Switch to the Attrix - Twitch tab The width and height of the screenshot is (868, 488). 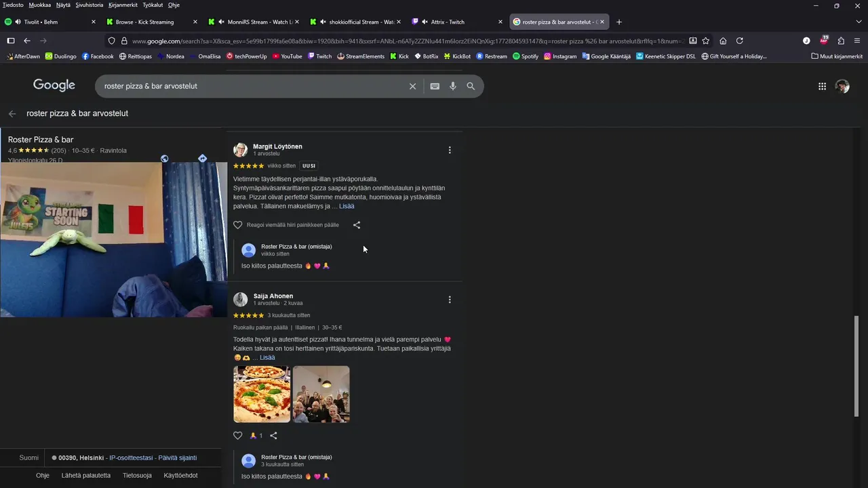coord(457,22)
